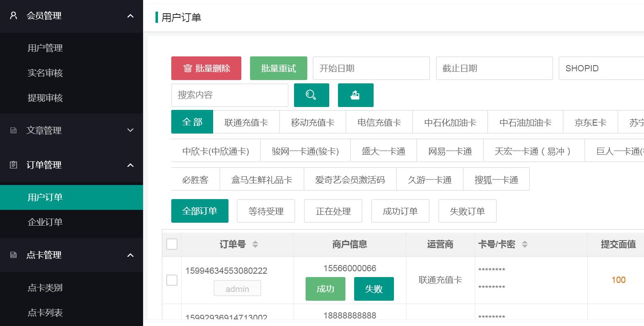This screenshot has height=326, width=644.
Task: Click the magnifier search icon button
Action: coord(311,95)
